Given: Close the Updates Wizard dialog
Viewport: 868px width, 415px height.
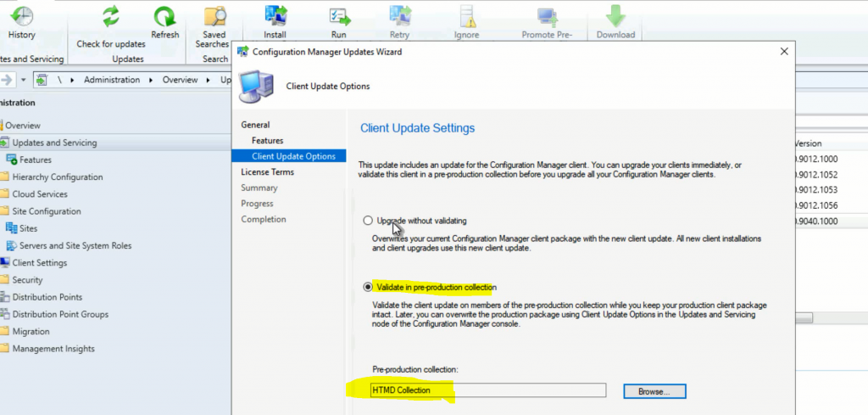Looking at the screenshot, I should click(x=784, y=52).
